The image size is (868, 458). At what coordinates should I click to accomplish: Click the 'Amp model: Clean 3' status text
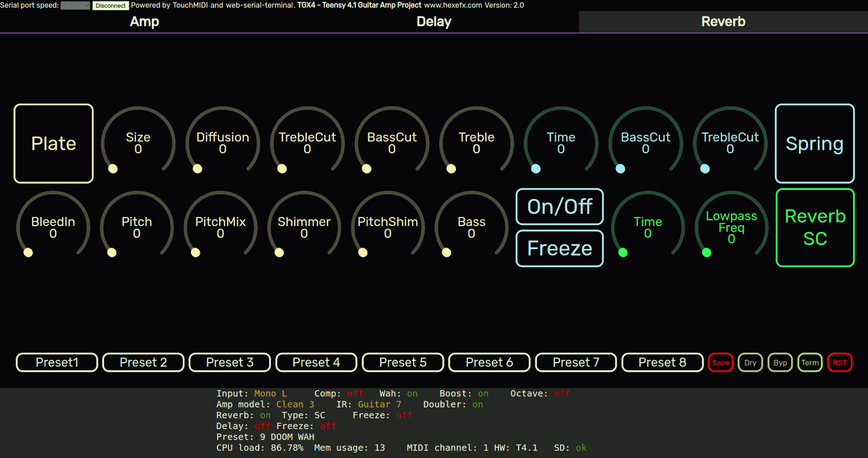pos(266,404)
